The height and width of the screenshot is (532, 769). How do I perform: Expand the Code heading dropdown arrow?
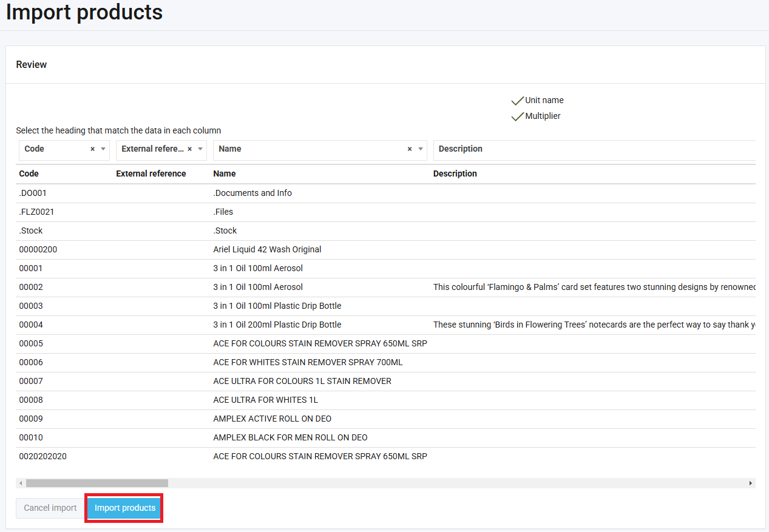103,149
